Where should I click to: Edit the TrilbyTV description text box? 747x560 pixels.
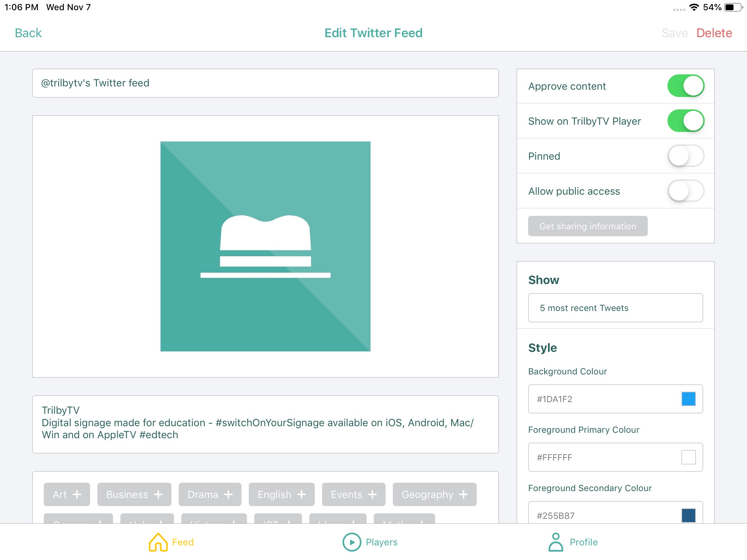pos(266,424)
